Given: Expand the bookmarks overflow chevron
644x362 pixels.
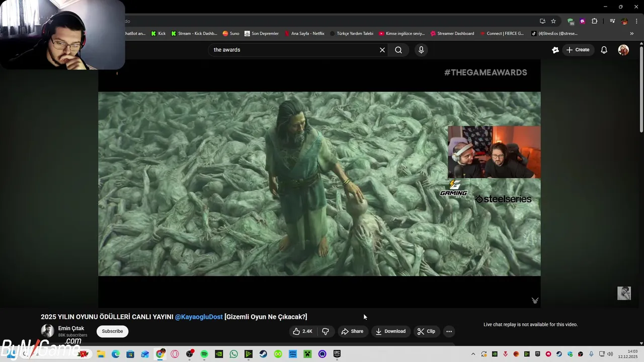Looking at the screenshot, I should click(632, 34).
